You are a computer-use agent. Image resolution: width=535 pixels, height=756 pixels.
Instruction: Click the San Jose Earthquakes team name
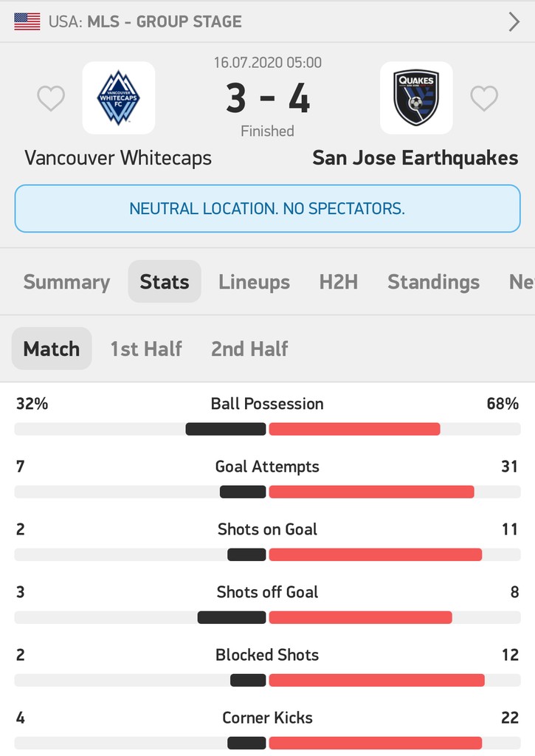[415, 158]
